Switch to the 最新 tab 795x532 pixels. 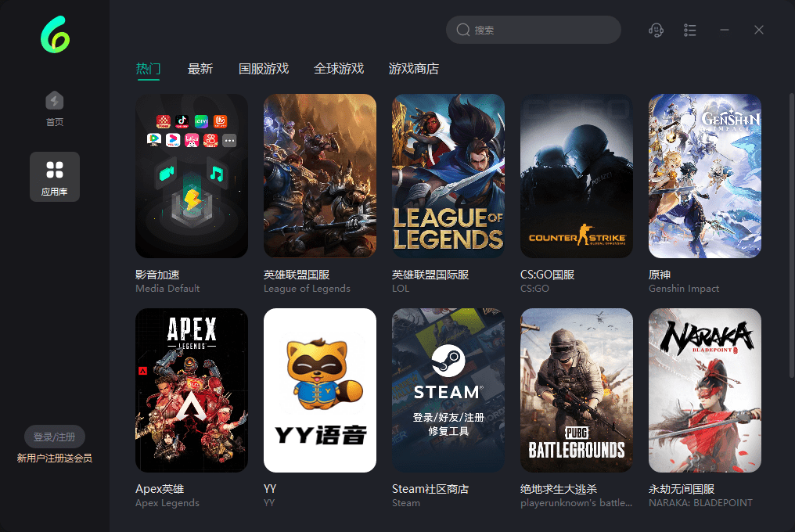(200, 69)
